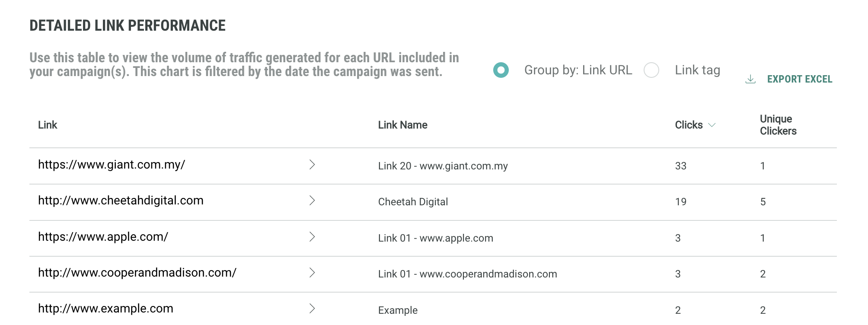
Task: Expand the cooperandmadison.com row chevron
Action: pyautogui.click(x=312, y=273)
